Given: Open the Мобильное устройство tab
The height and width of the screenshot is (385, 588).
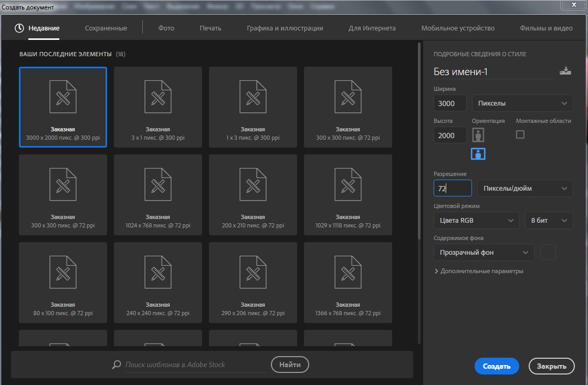Looking at the screenshot, I should [458, 28].
